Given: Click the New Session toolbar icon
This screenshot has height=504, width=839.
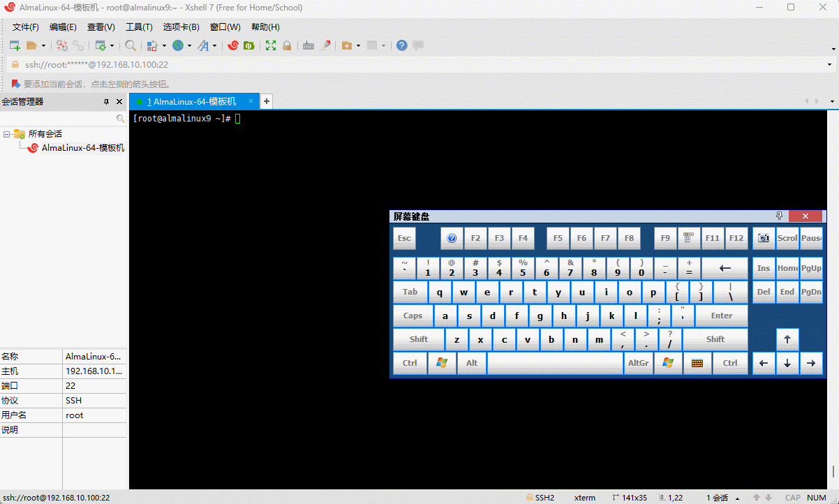Looking at the screenshot, I should (15, 45).
